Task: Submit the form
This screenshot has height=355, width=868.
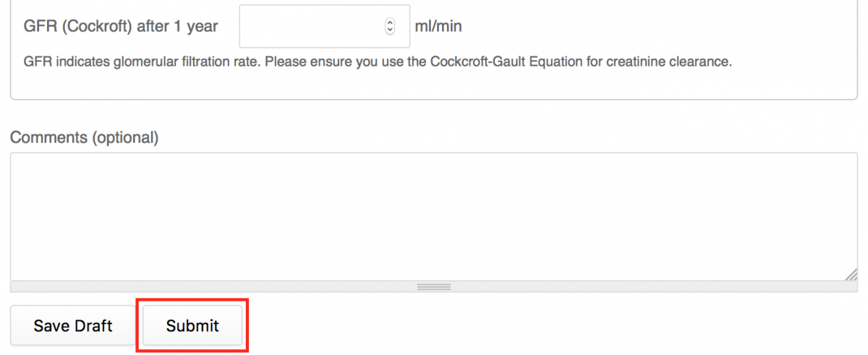Action: click(x=192, y=326)
